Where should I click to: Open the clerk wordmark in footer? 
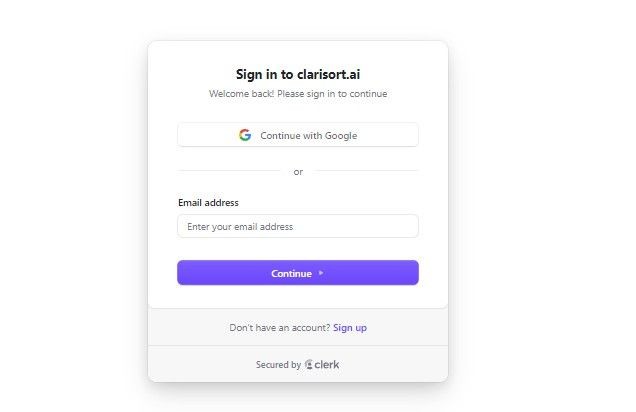pyautogui.click(x=327, y=365)
